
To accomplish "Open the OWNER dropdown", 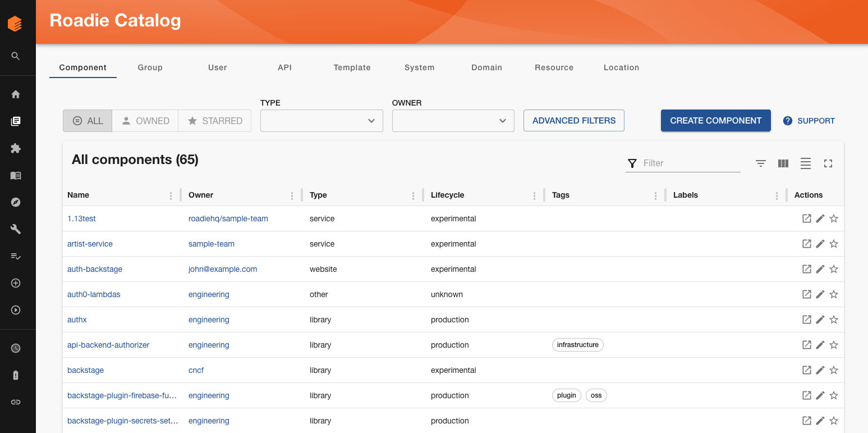I will click(x=453, y=121).
